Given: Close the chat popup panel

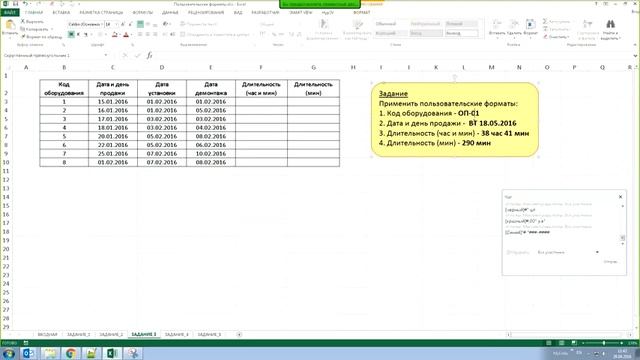Looking at the screenshot, I should (620, 197).
